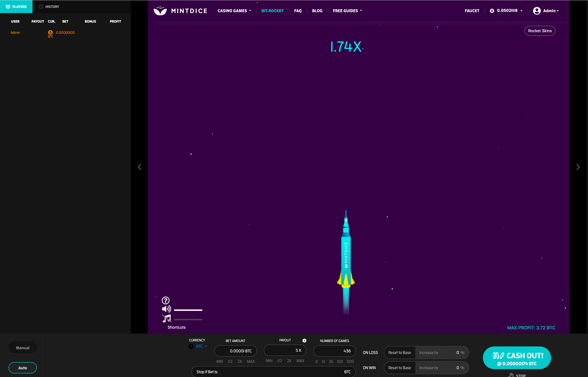The width and height of the screenshot is (588, 377).
Task: Adjust the sound volume slider
Action: tap(188, 310)
